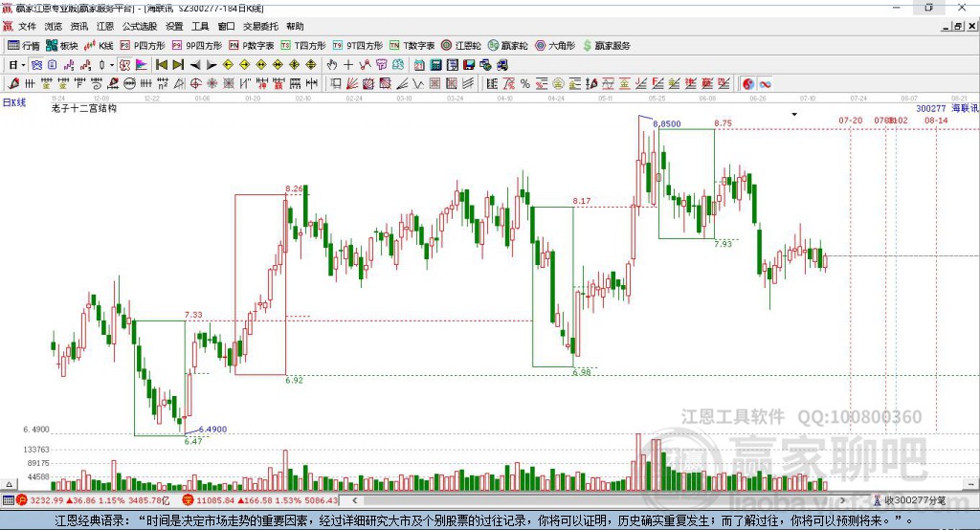Click the red floppy save icon
980x530 pixels.
click(x=469, y=65)
